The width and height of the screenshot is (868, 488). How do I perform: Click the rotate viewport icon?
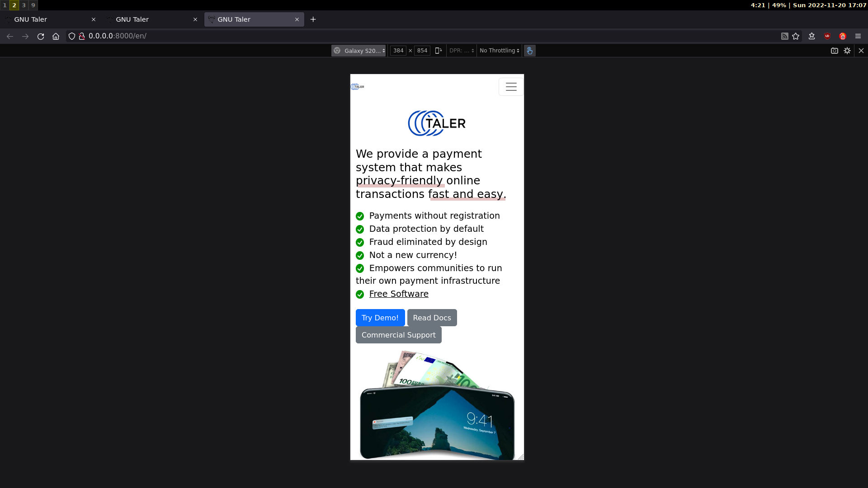438,51
